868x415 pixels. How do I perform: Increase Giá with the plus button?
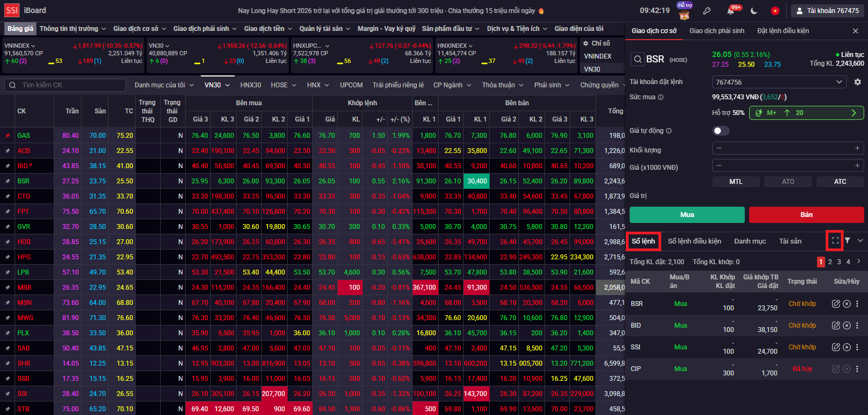[857, 165]
